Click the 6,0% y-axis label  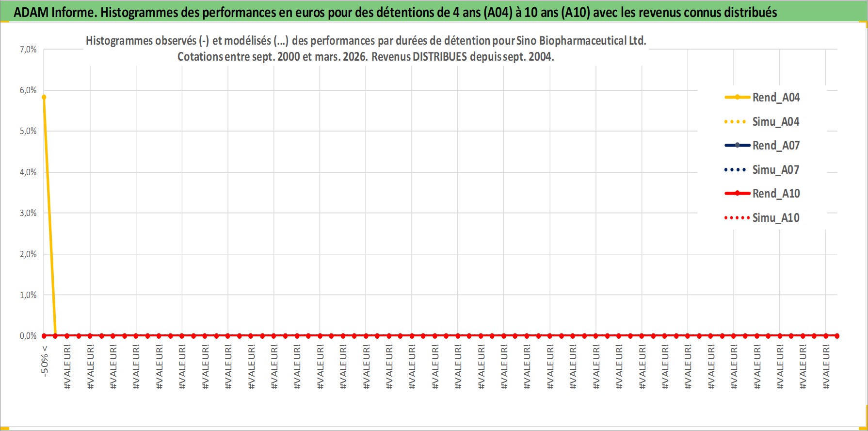click(x=28, y=90)
